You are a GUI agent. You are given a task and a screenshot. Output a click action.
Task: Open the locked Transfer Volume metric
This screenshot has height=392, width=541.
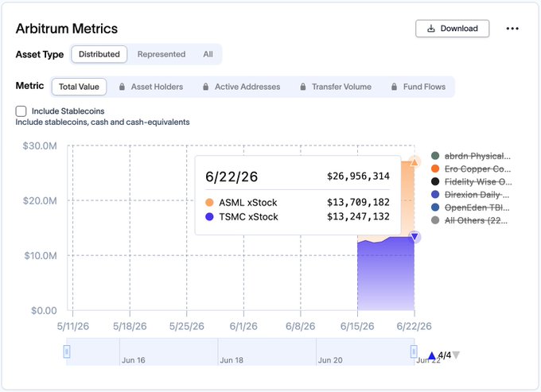[336, 87]
